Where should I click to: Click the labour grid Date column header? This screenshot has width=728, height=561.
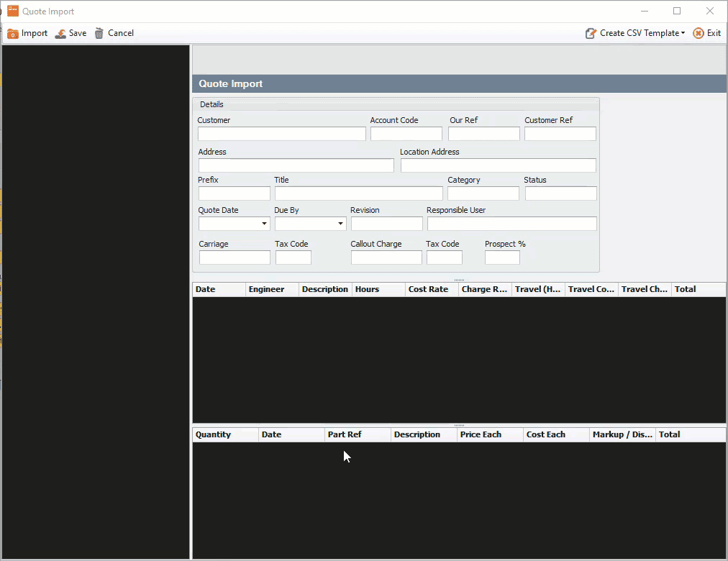tap(219, 289)
